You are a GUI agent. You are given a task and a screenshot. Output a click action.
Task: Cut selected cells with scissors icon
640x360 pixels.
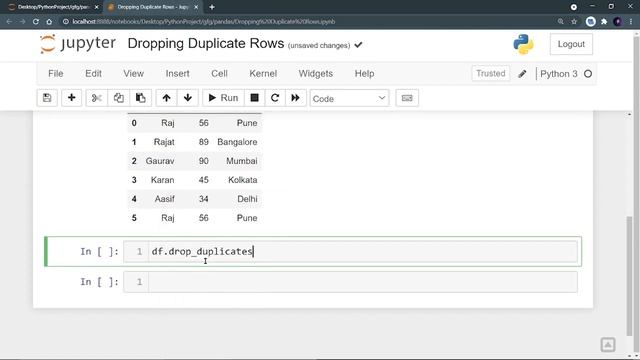point(97,98)
